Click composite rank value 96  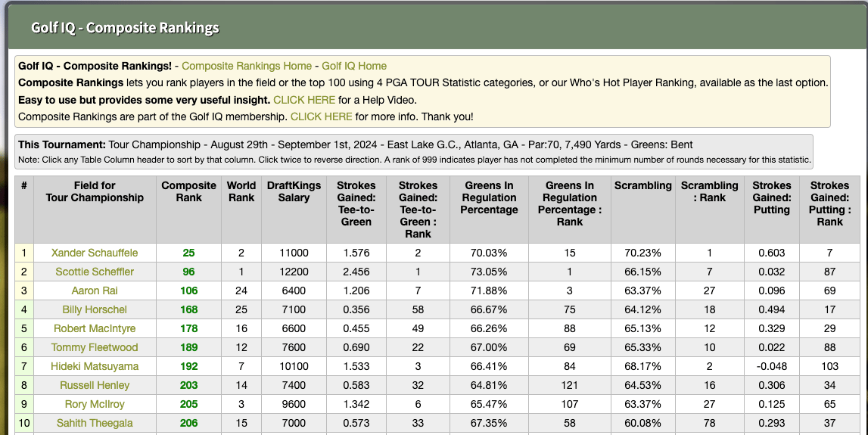point(188,272)
